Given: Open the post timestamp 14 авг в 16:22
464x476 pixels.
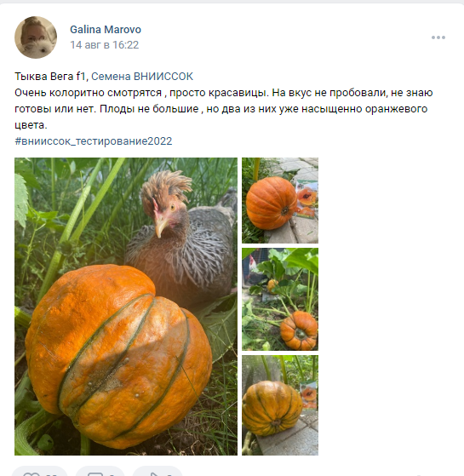Looking at the screenshot, I should [105, 45].
